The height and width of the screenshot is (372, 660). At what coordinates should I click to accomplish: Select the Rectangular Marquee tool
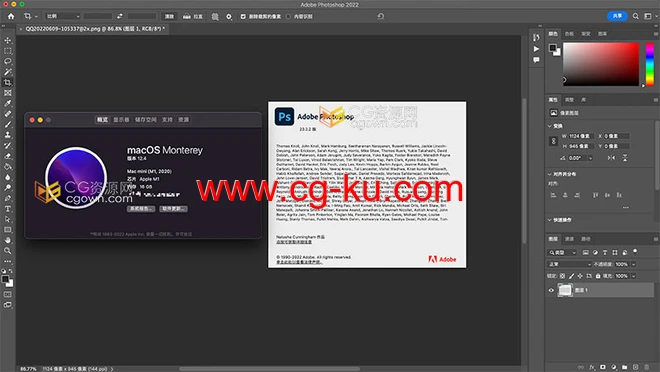pos(8,51)
